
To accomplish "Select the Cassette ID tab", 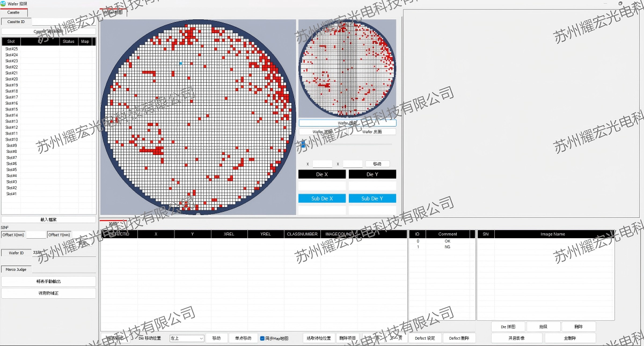I will [16, 21].
